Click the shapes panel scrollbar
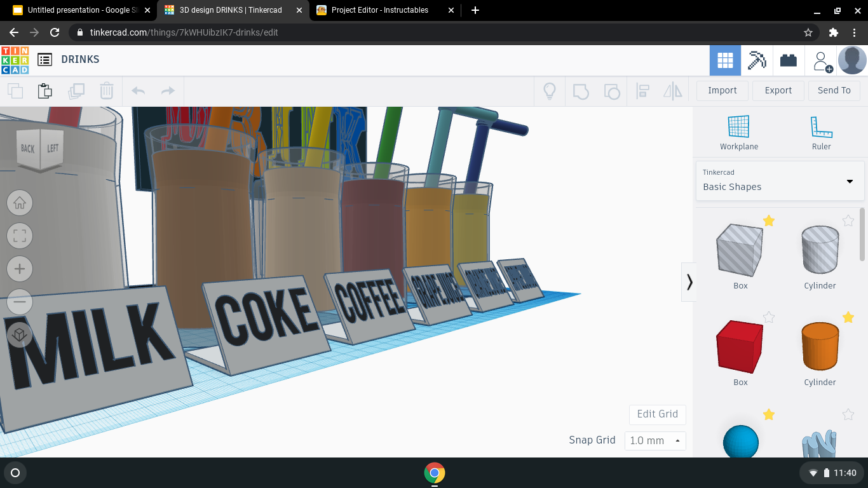The image size is (868, 488). pos(862,234)
